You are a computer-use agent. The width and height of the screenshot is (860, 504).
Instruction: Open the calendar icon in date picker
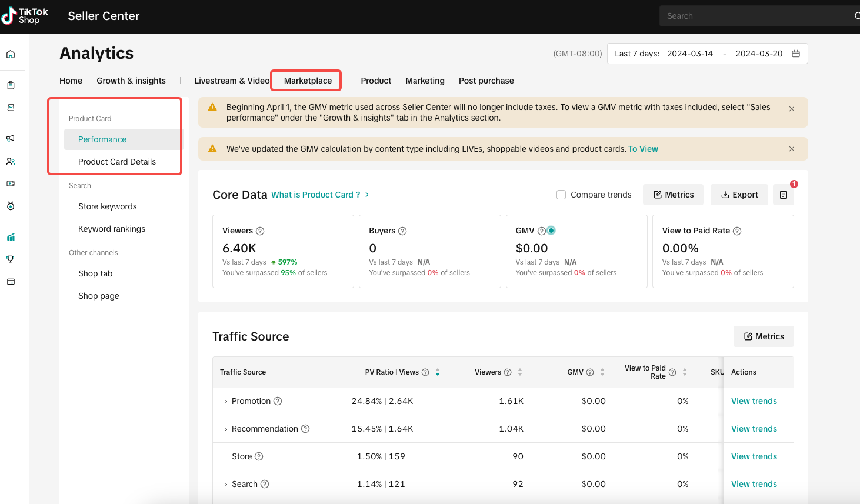point(796,54)
